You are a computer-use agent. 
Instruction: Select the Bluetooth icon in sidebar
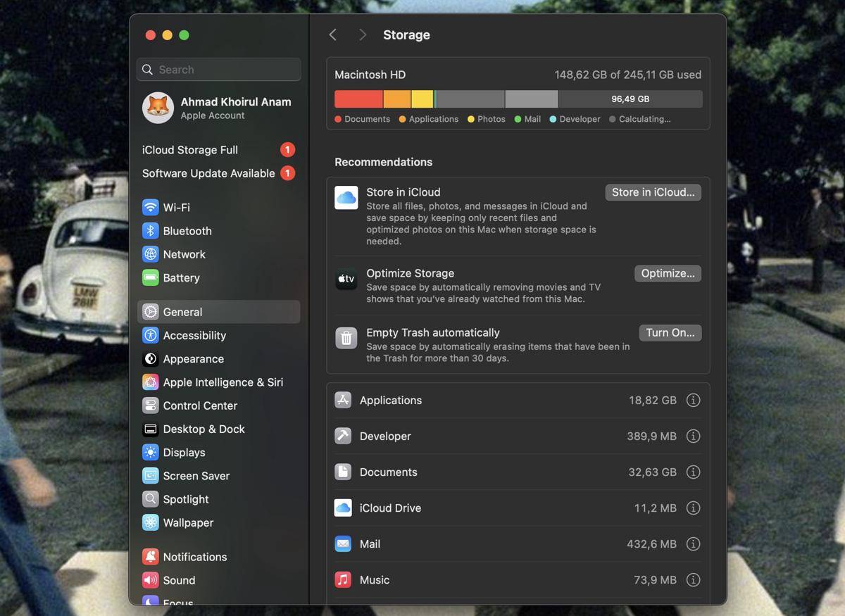(x=150, y=231)
